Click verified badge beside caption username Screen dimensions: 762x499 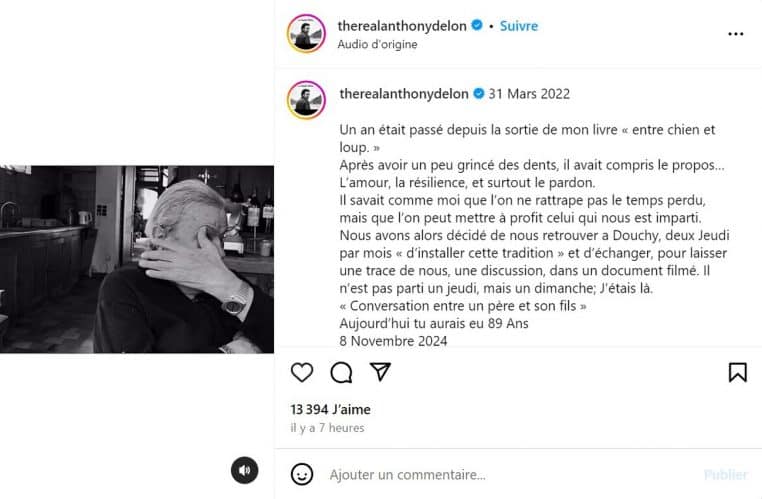[479, 93]
